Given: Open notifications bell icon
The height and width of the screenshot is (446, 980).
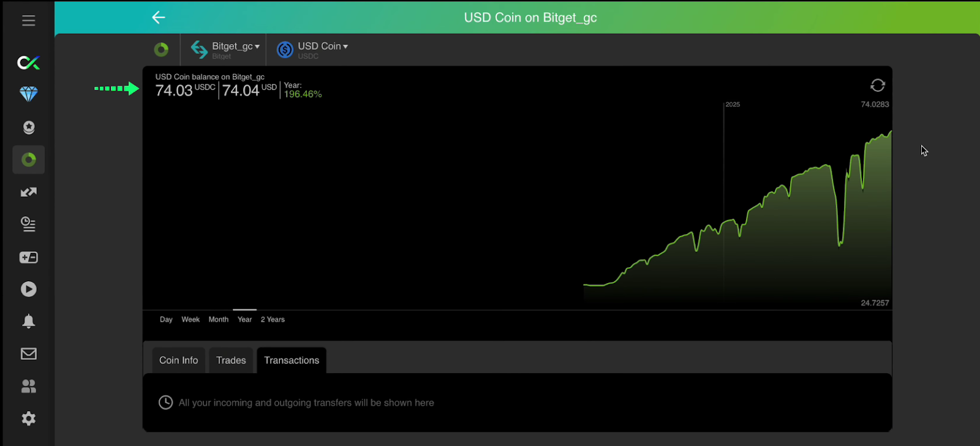Looking at the screenshot, I should click(x=28, y=322).
